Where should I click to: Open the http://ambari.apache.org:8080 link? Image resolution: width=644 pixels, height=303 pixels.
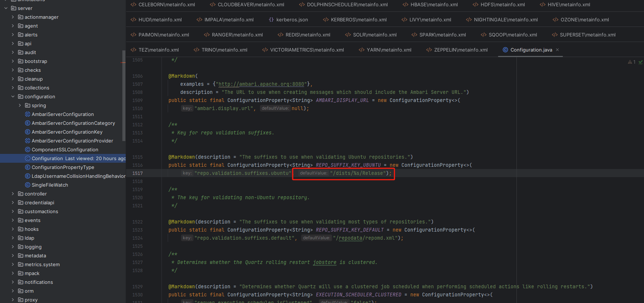(x=261, y=84)
